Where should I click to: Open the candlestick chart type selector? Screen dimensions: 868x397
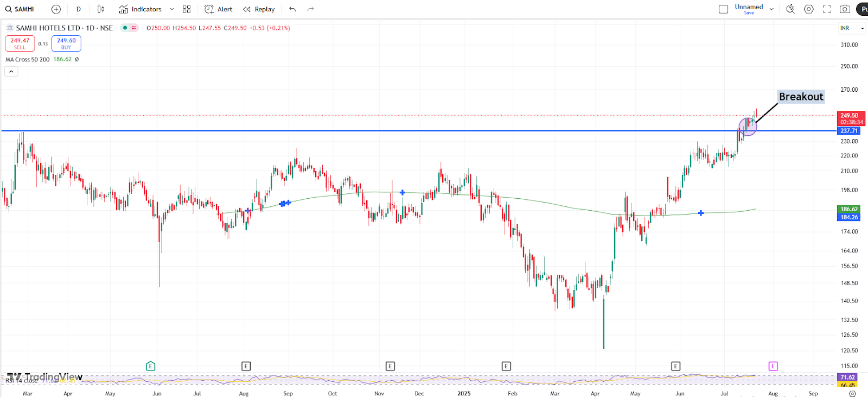[101, 9]
